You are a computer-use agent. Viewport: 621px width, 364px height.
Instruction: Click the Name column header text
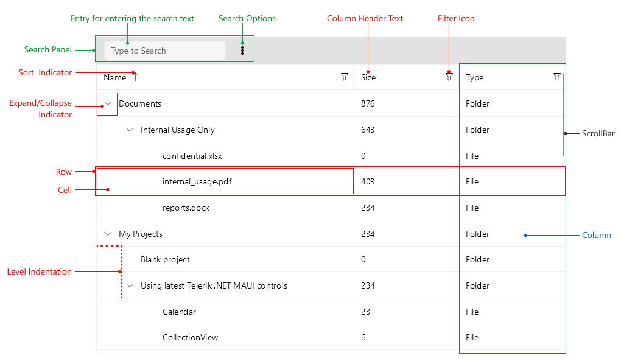114,77
